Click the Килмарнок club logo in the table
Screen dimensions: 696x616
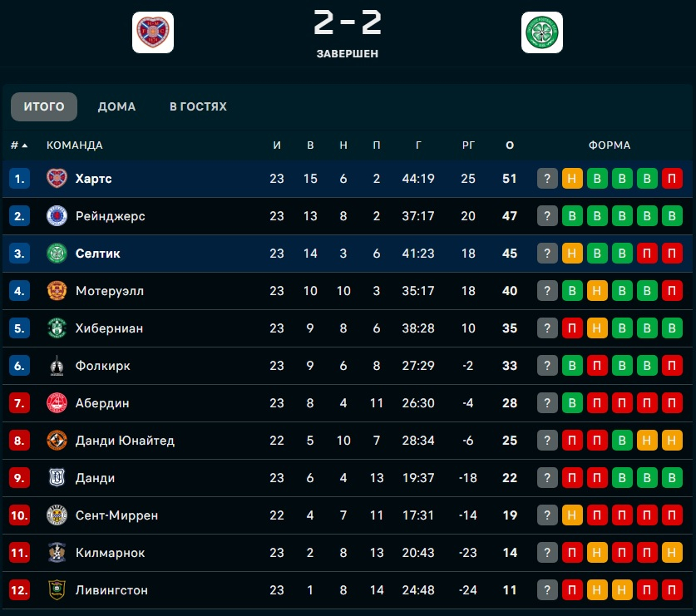pos(57,553)
